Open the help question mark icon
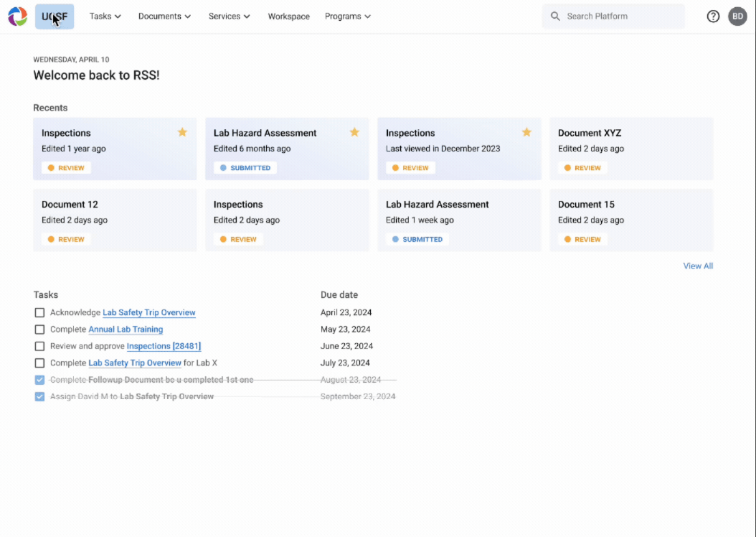 tap(713, 17)
